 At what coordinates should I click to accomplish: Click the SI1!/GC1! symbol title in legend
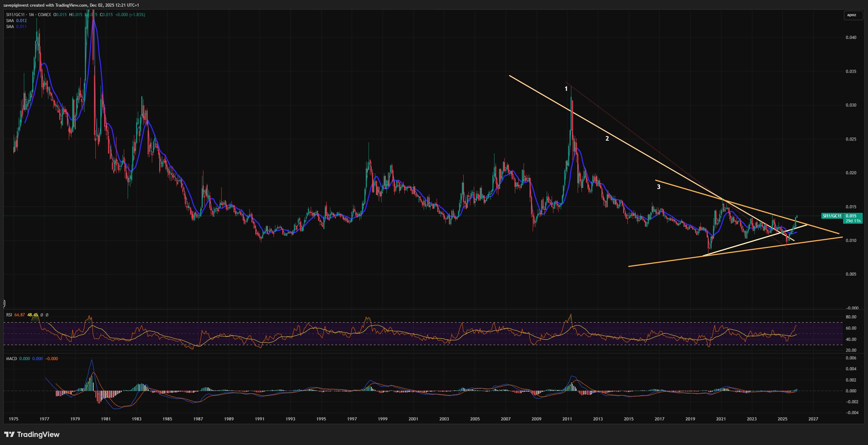click(x=15, y=15)
